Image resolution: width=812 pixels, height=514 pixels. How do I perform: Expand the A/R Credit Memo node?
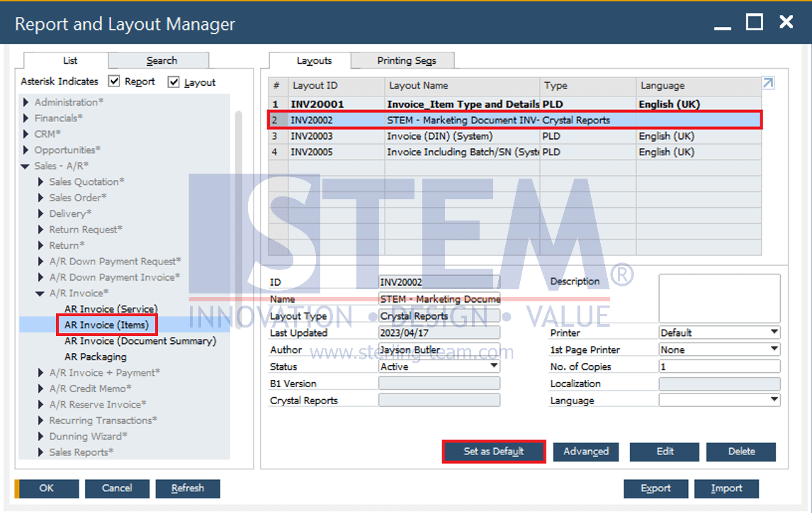pyautogui.click(x=41, y=389)
